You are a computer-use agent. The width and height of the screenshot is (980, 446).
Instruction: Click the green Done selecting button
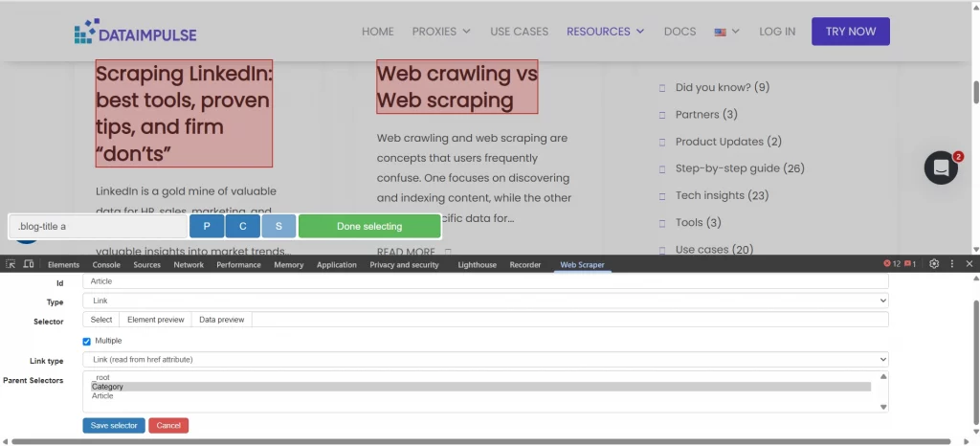(369, 227)
